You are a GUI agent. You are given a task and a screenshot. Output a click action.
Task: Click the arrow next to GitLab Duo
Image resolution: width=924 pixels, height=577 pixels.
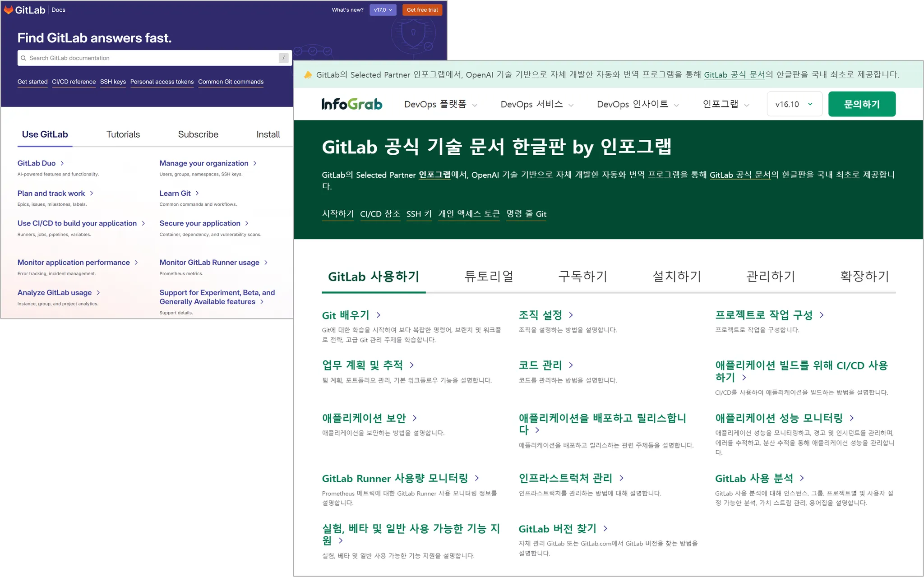click(62, 163)
